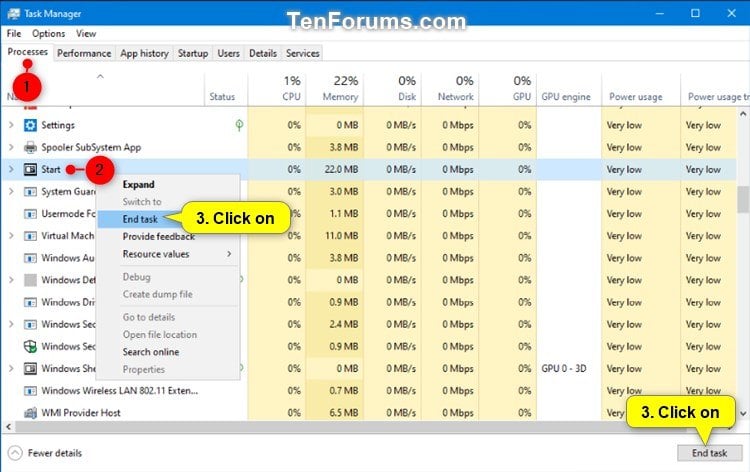Click the Windows Au process icon
Screen dimensions: 750x472
coord(30,258)
